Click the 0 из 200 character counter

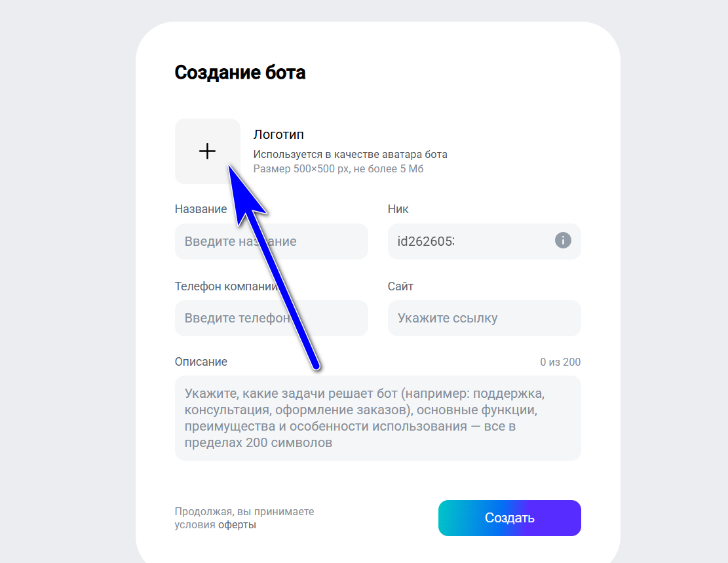pos(560,362)
